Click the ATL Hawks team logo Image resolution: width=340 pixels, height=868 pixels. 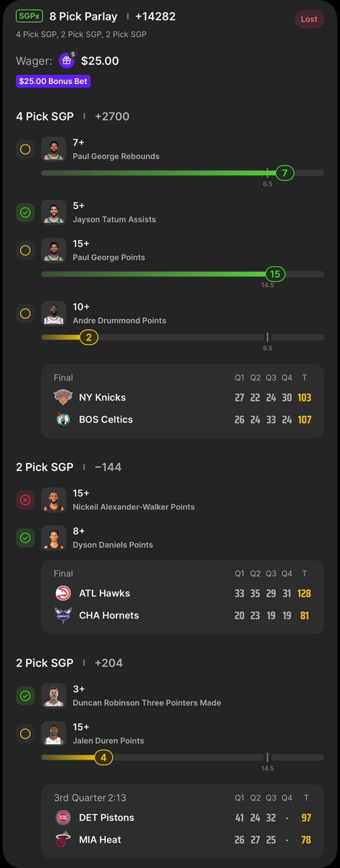click(64, 593)
